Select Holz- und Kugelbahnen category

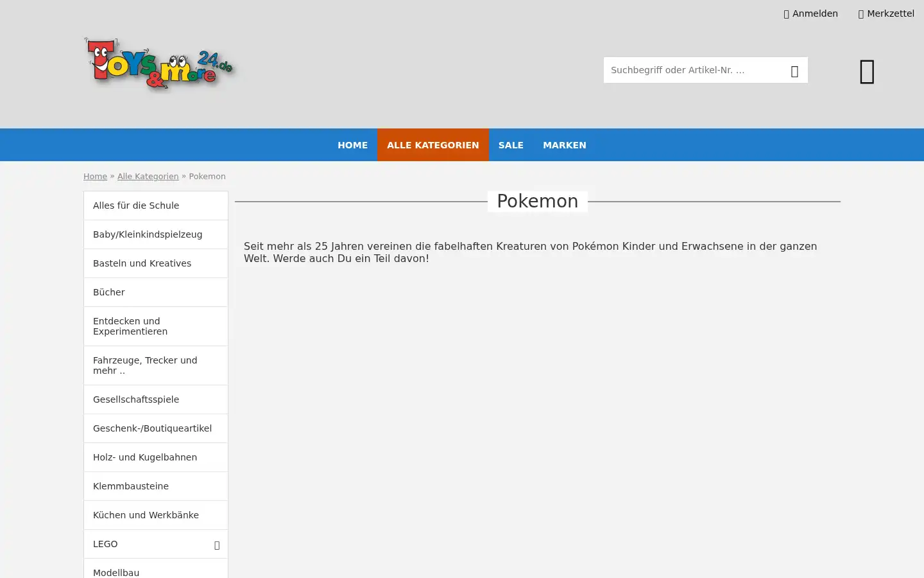155,457
